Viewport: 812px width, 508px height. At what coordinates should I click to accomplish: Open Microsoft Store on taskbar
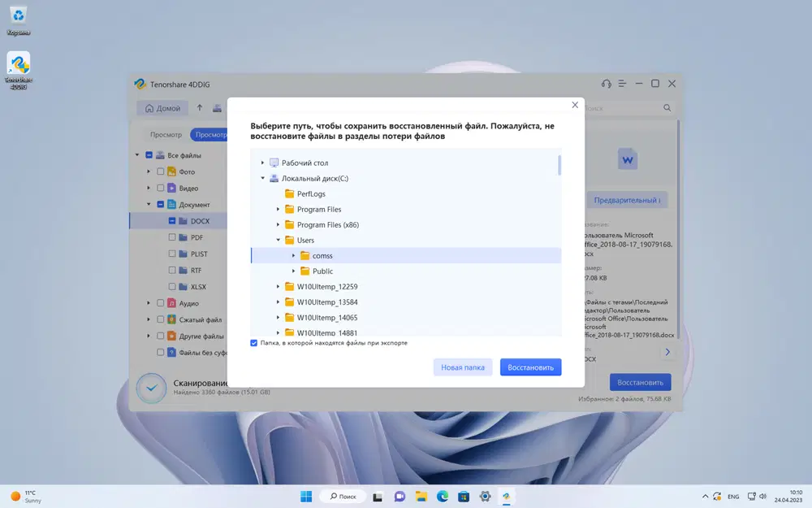464,497
